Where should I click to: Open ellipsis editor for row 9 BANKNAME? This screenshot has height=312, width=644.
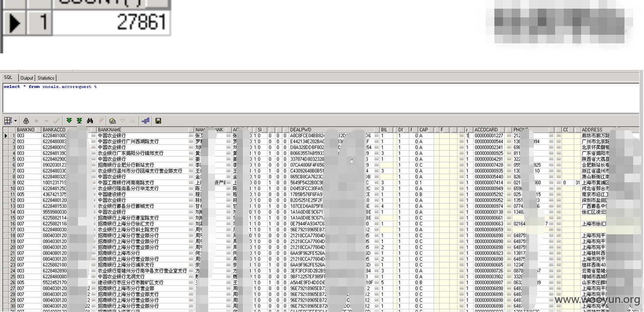pyautogui.click(x=191, y=183)
